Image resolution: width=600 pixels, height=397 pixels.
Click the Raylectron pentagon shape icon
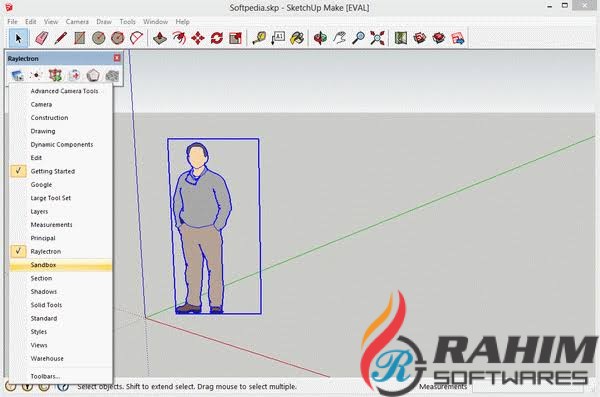pos(93,75)
